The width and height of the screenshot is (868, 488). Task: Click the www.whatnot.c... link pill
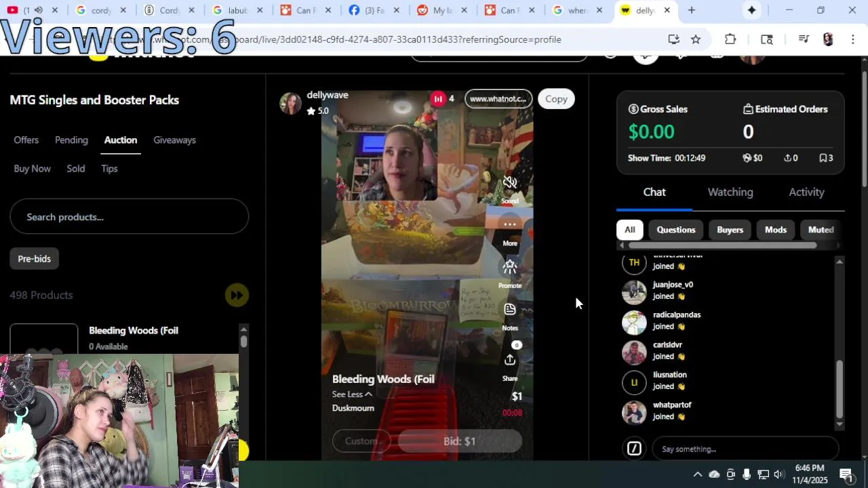[x=498, y=99]
